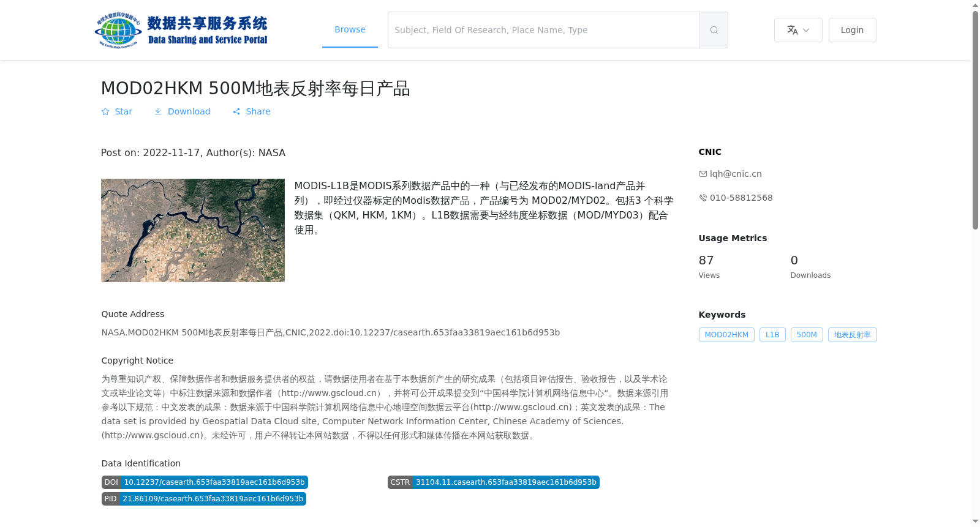980x527 pixels.
Task: Click the Share link text
Action: (x=258, y=111)
